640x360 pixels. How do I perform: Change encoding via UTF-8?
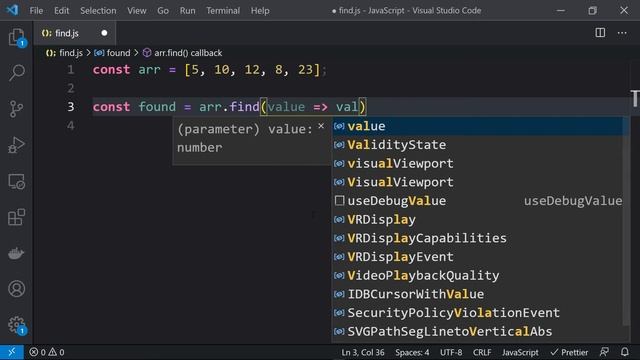[451, 352]
